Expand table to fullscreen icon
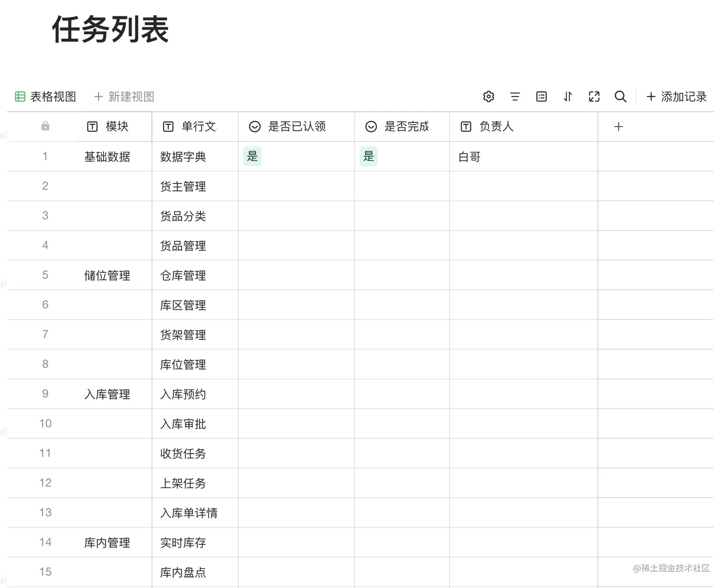Screen dimensions: 725x588 (x=594, y=96)
